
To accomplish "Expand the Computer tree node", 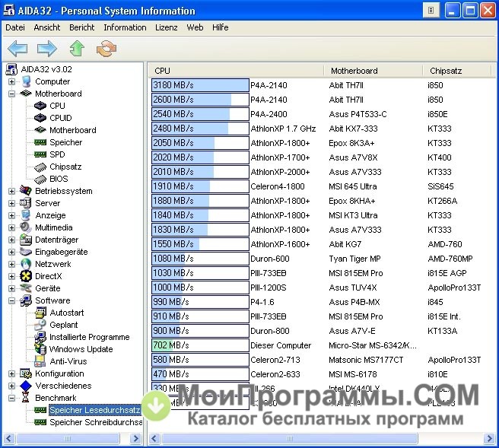I will click(x=11, y=82).
